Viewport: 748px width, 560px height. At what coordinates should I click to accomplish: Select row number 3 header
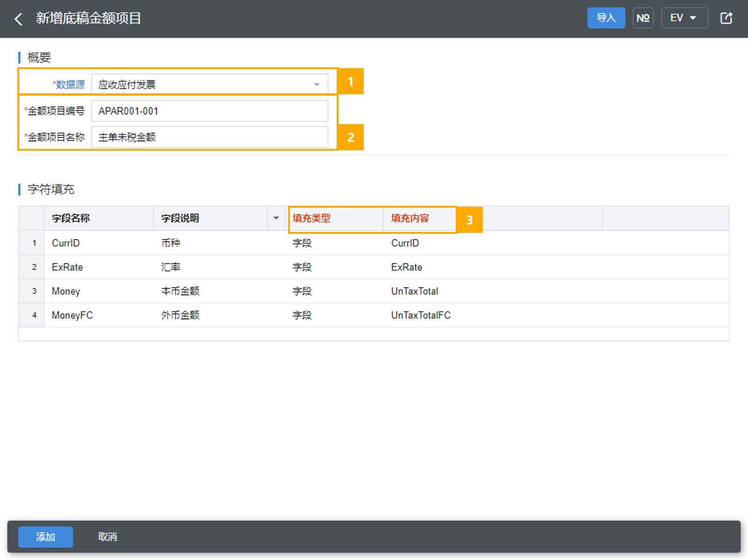point(32,291)
